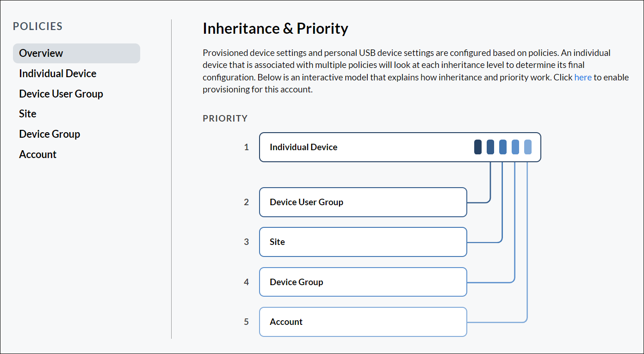Open Device Group from the sidebar
This screenshot has height=354, width=644.
(49, 134)
